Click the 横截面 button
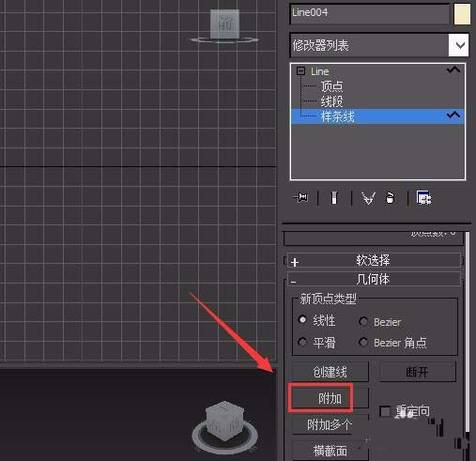 [x=330, y=451]
